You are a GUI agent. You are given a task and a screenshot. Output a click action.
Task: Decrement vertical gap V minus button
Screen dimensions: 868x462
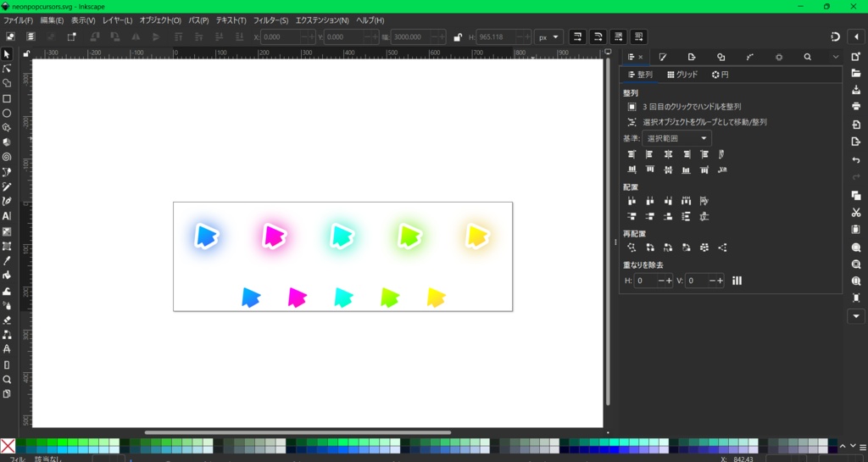(x=712, y=281)
